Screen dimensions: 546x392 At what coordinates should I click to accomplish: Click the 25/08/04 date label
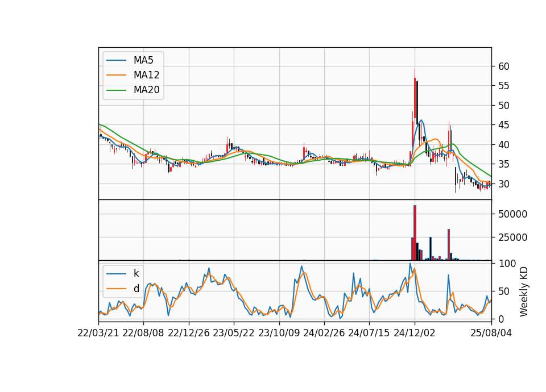coord(491,333)
